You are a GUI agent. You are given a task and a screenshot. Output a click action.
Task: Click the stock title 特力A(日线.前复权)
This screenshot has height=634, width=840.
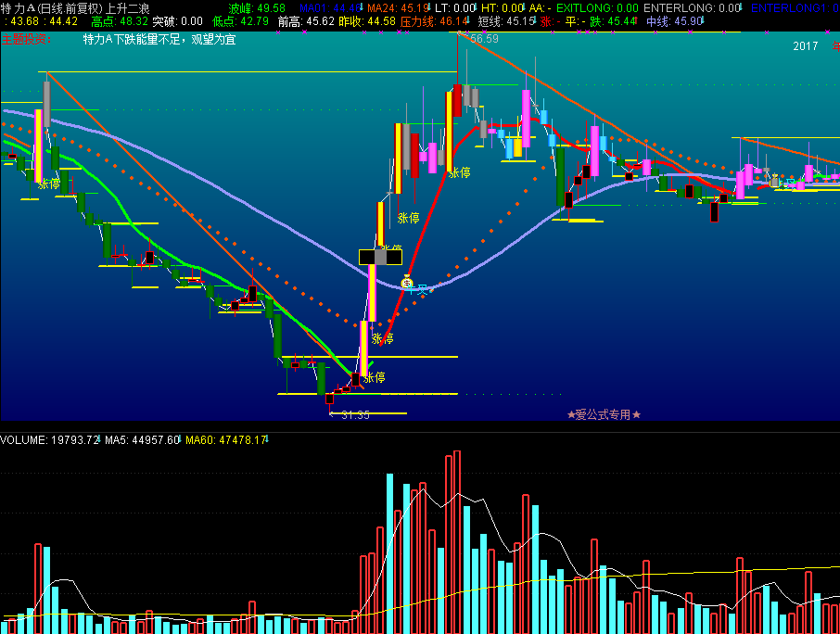[53, 8]
